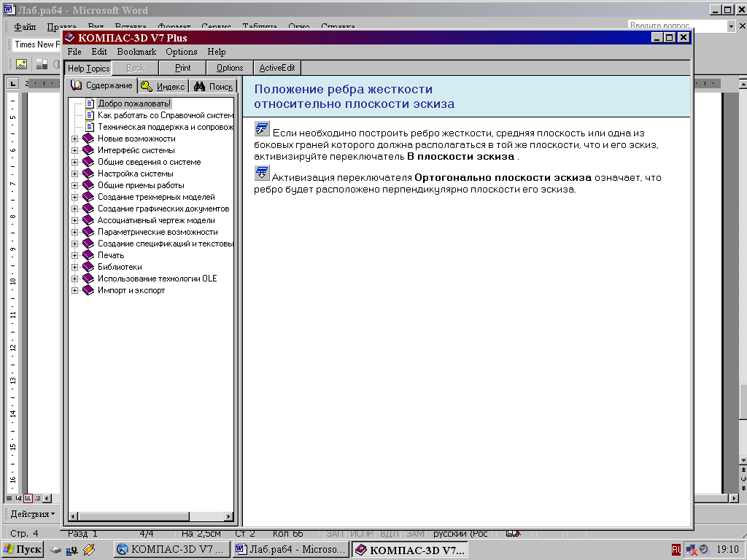The height and width of the screenshot is (560, 747).
Task: Expand the 'Настройка системы' tree node
Action: tap(75, 174)
